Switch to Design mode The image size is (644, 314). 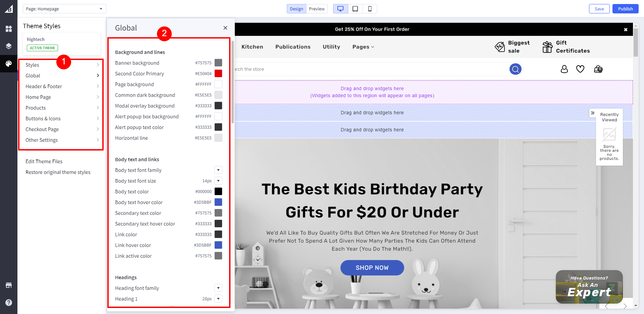coord(296,9)
